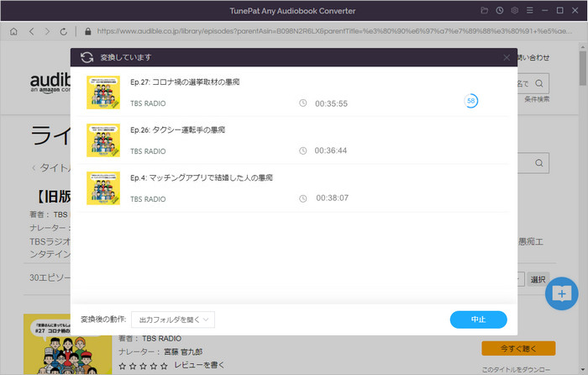Click the padlock icon beside URL
The image size is (588, 375).
(87, 32)
